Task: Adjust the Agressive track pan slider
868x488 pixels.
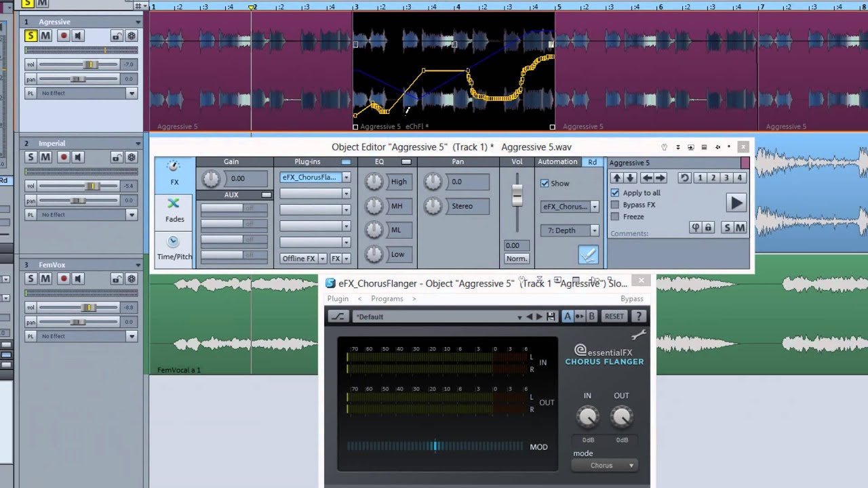Action: [x=78, y=79]
